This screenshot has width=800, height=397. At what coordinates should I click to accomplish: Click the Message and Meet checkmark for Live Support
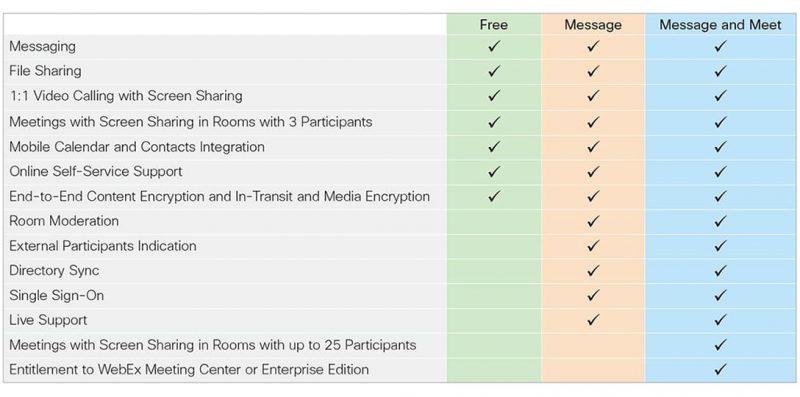click(720, 320)
